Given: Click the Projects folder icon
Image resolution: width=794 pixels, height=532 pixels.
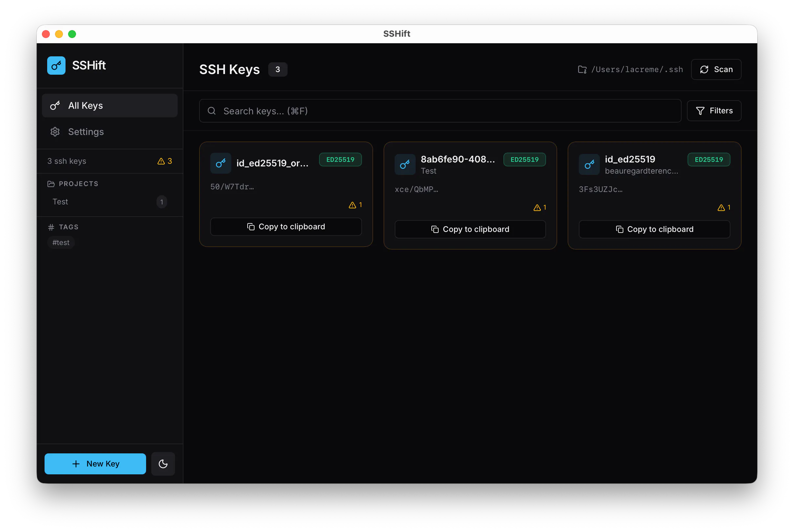Looking at the screenshot, I should (x=51, y=184).
